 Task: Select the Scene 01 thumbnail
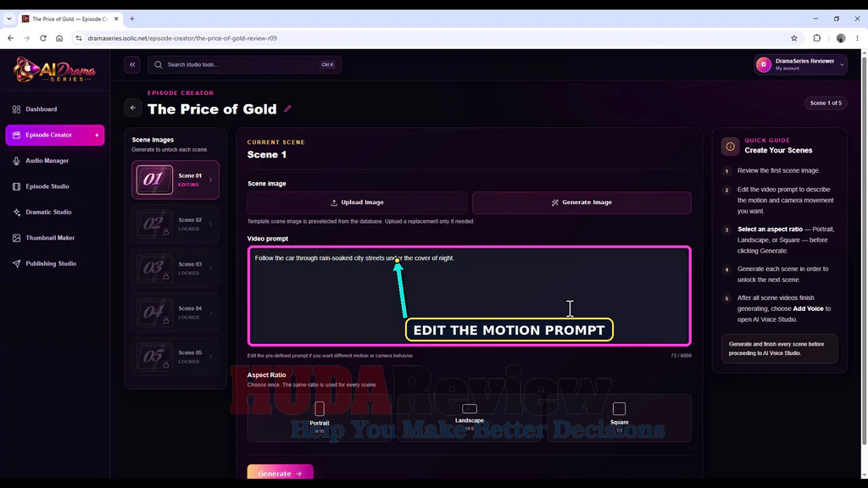tap(154, 180)
